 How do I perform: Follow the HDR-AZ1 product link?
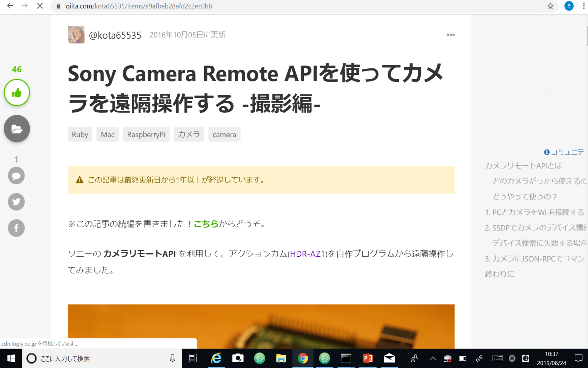coord(307,254)
